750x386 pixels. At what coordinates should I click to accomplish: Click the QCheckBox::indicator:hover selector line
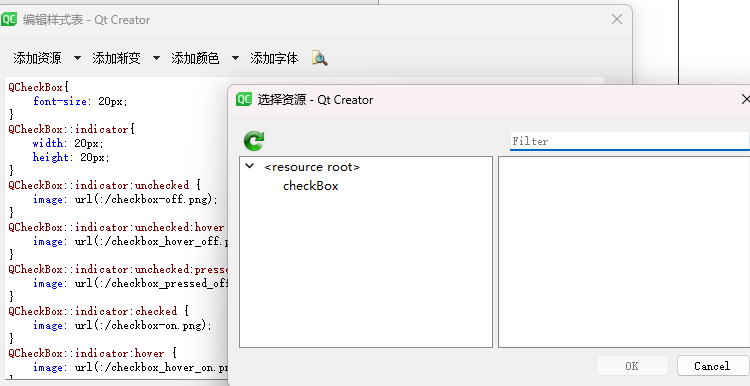[x=93, y=353]
